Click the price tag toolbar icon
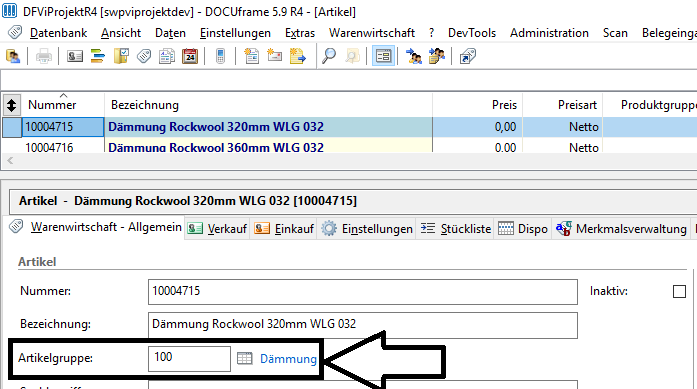Screen dimensions: 697x389 [144, 56]
